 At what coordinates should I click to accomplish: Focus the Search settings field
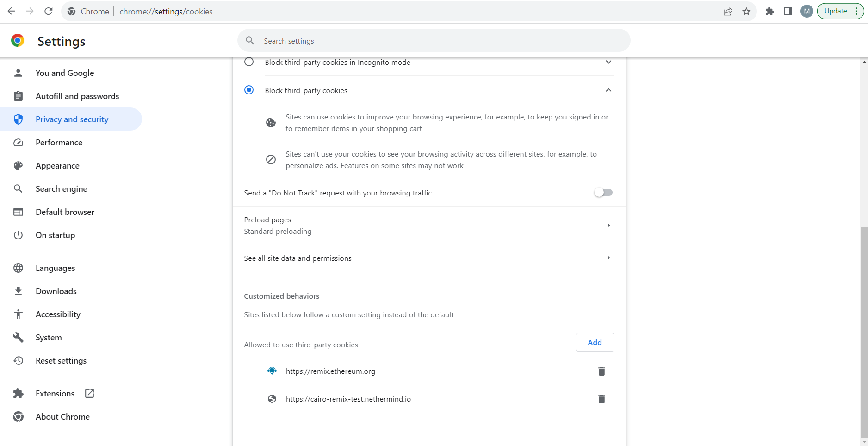point(434,40)
